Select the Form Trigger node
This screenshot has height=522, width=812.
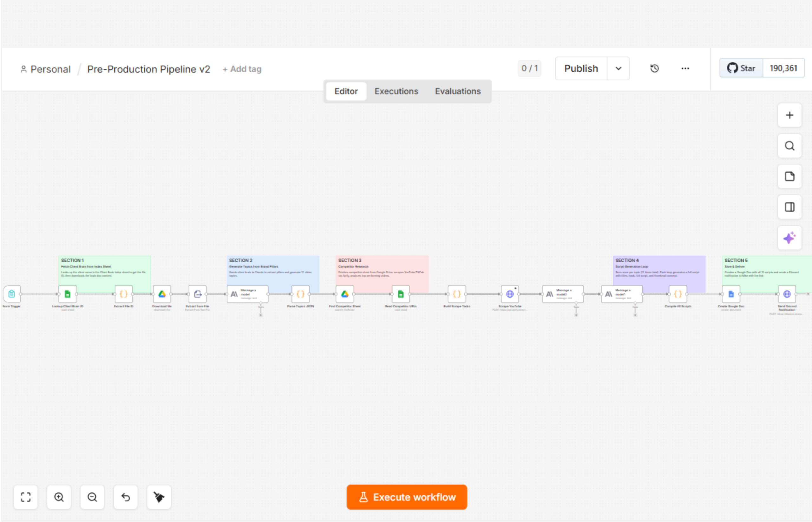[x=12, y=294]
